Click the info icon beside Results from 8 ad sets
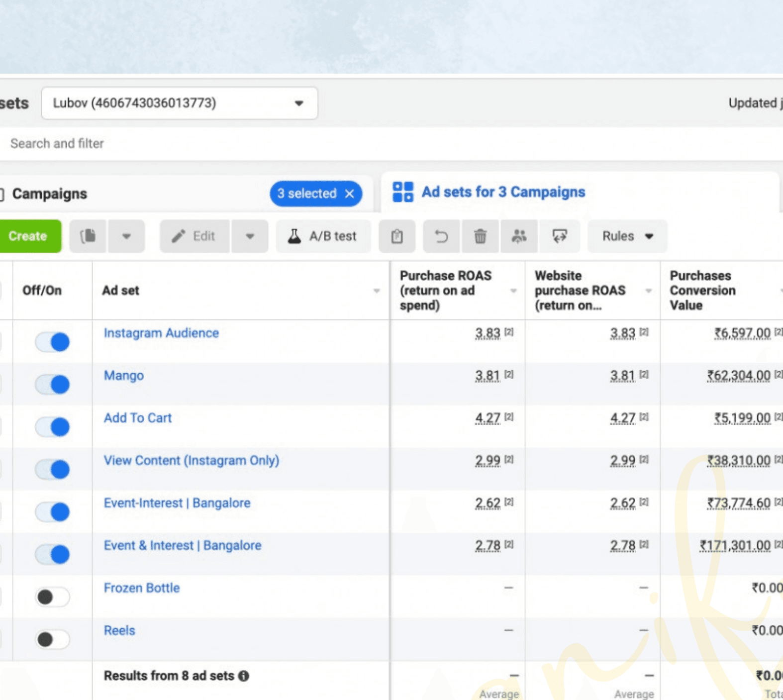783x700 pixels. click(x=244, y=676)
